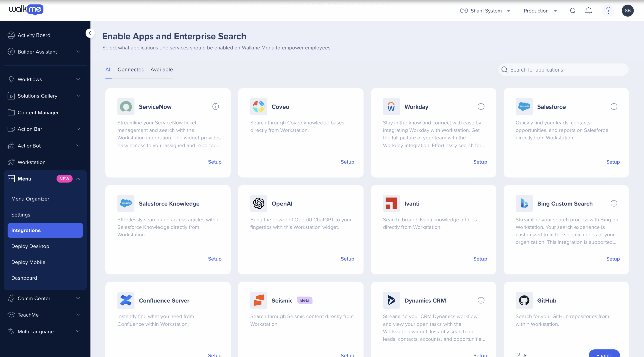Expand the Solutions Gallery chevron

pyautogui.click(x=78, y=96)
